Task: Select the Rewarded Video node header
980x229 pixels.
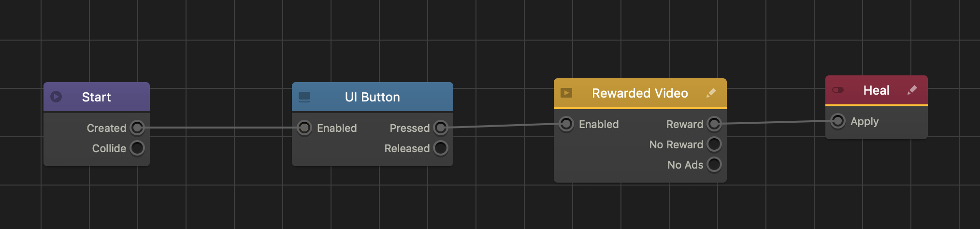Action: [x=640, y=93]
